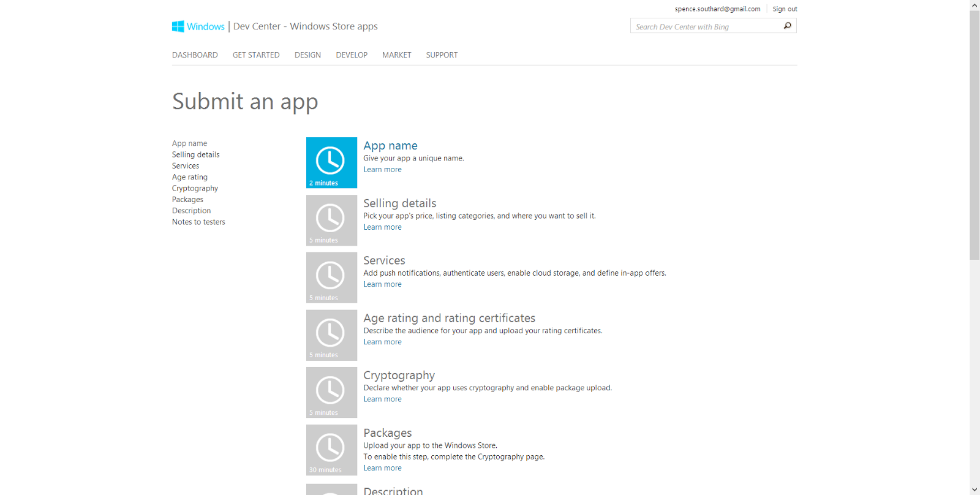Screen dimensions: 980x495
Task: Click Learn more under Cryptography
Action: (x=383, y=399)
